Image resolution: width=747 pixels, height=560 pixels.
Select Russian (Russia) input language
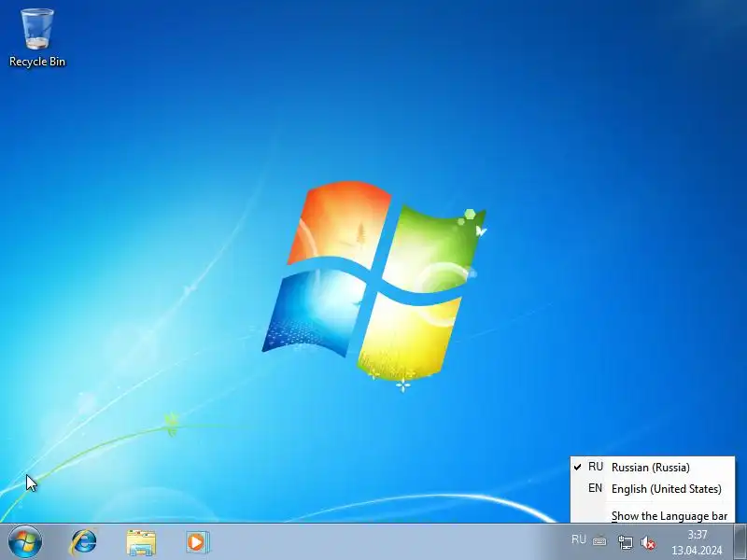(653, 468)
